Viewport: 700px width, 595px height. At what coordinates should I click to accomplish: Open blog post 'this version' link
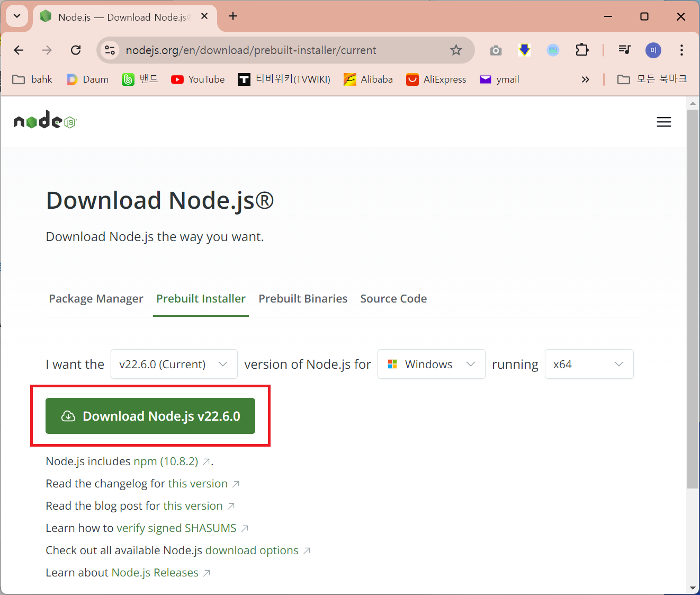click(x=193, y=506)
